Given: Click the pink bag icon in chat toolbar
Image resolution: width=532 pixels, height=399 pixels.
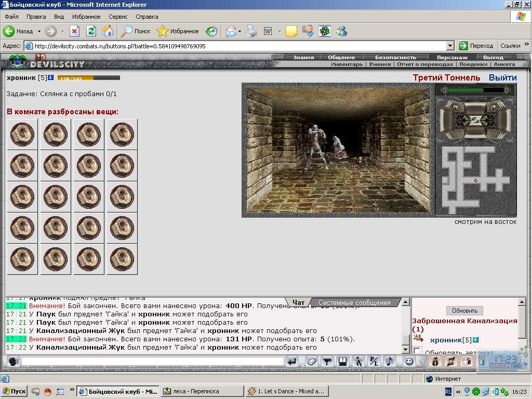Looking at the screenshot, I should tap(435, 362).
